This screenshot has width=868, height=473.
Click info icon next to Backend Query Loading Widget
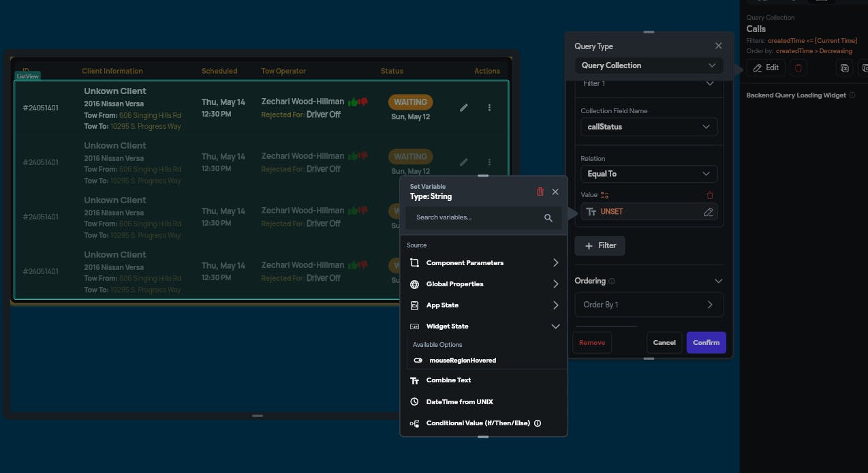[852, 95]
